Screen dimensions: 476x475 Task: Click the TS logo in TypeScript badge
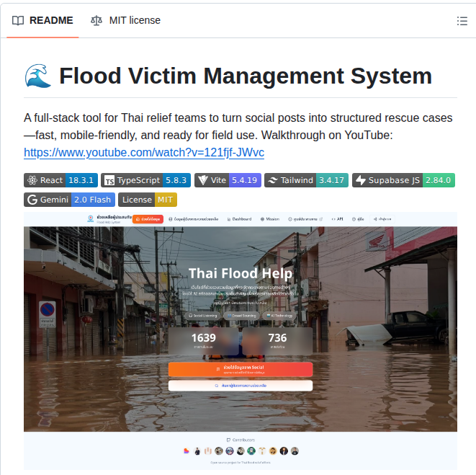pyautogui.click(x=109, y=180)
